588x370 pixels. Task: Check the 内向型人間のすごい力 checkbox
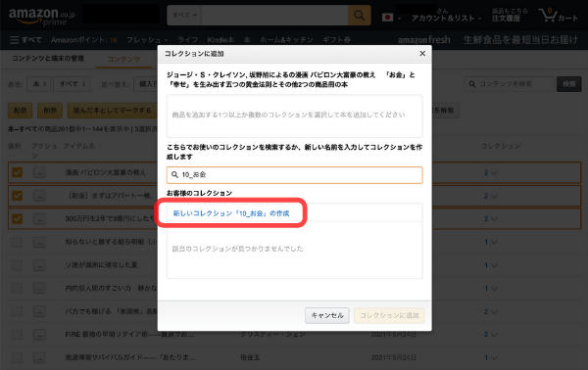pos(17,289)
